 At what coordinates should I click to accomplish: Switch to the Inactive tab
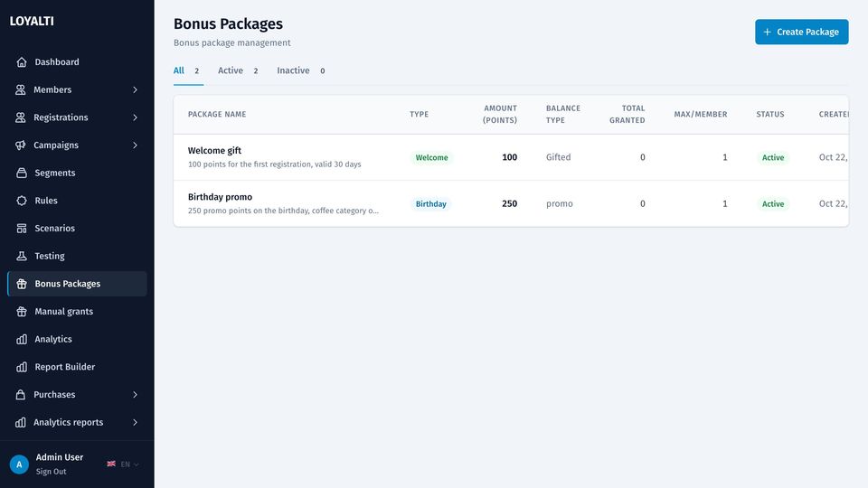300,70
